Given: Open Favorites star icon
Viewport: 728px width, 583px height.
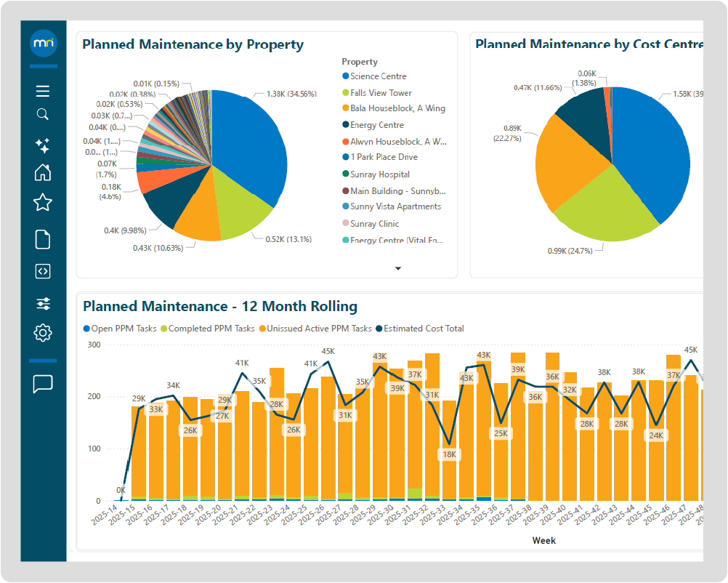Looking at the screenshot, I should coord(43,203).
